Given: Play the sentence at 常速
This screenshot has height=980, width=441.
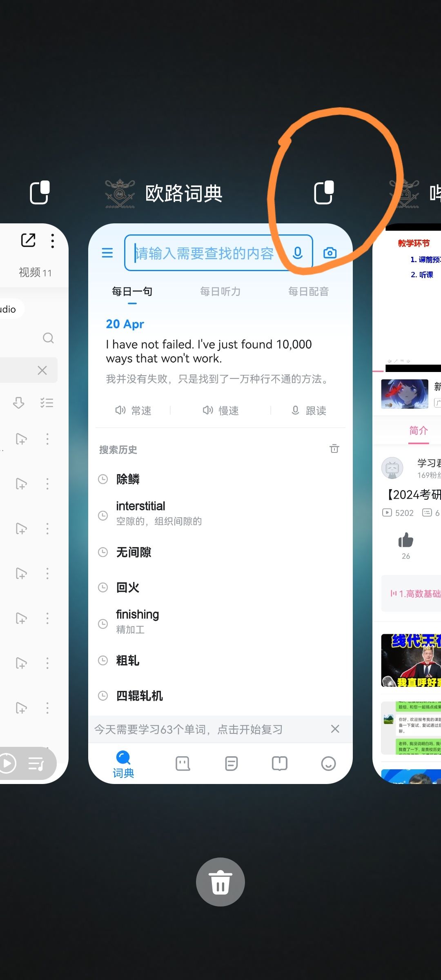Looking at the screenshot, I should pos(133,410).
